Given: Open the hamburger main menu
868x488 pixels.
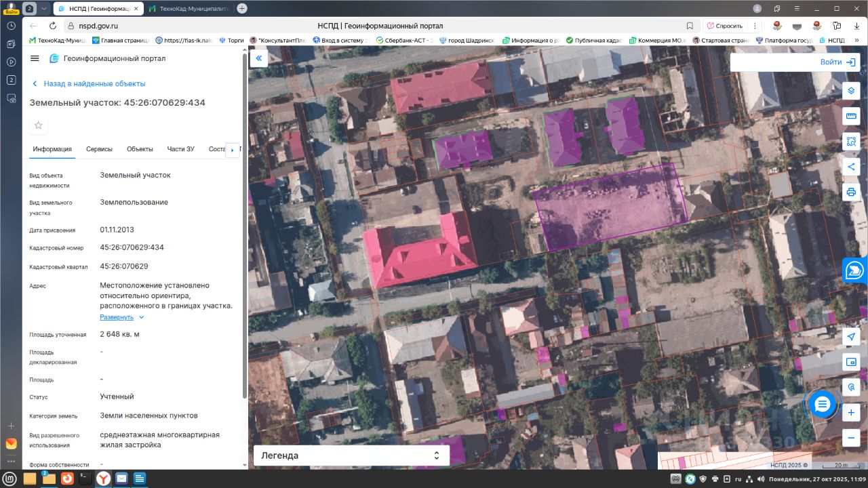Looking at the screenshot, I should 35,59.
